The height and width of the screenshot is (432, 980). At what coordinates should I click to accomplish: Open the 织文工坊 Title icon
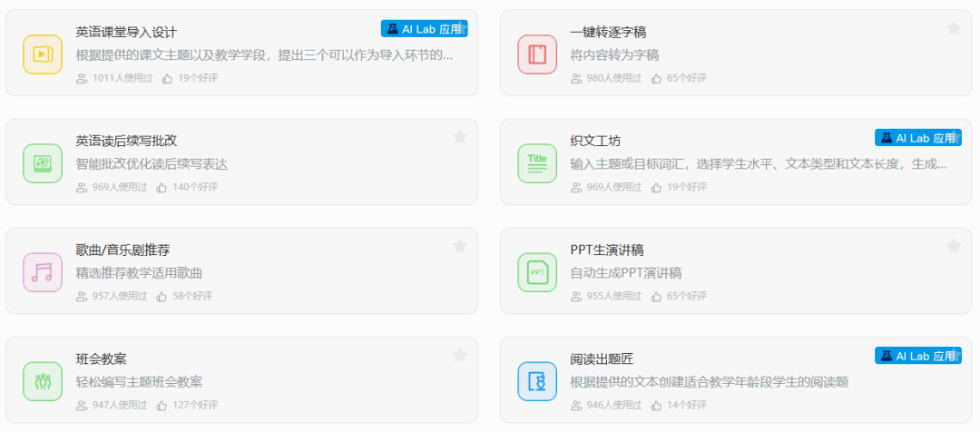(537, 163)
